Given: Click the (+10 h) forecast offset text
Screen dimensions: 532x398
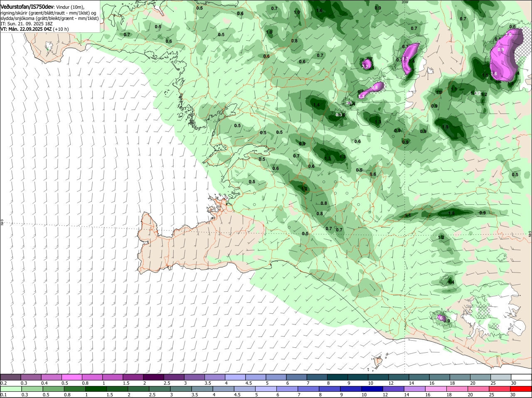Looking at the screenshot, I should 61,29.
